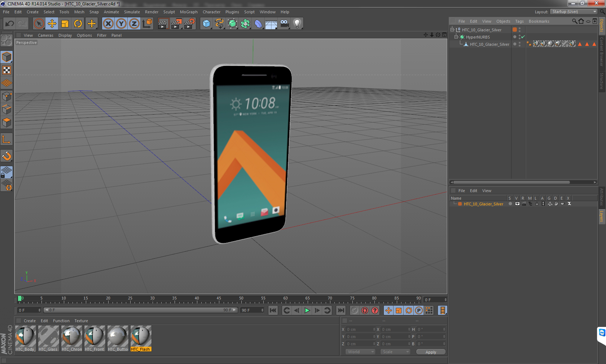Open viewport Display menu
This screenshot has height=364, width=606.
point(65,35)
